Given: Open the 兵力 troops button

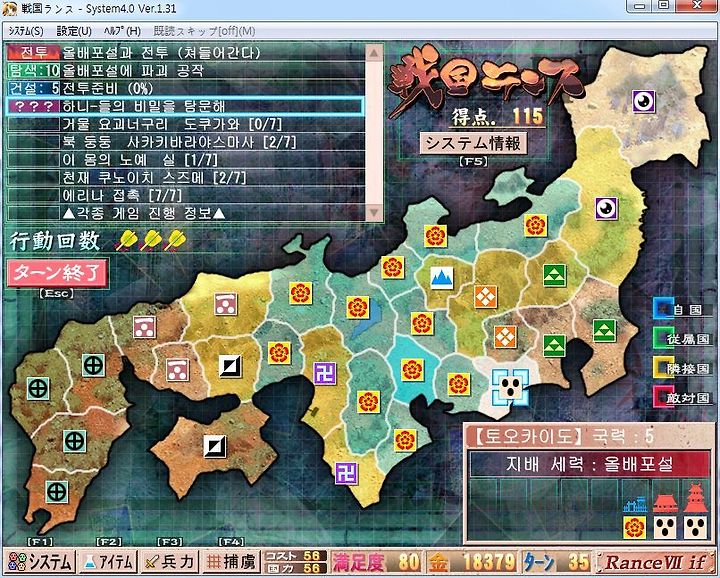Looking at the screenshot, I should 170,562.
